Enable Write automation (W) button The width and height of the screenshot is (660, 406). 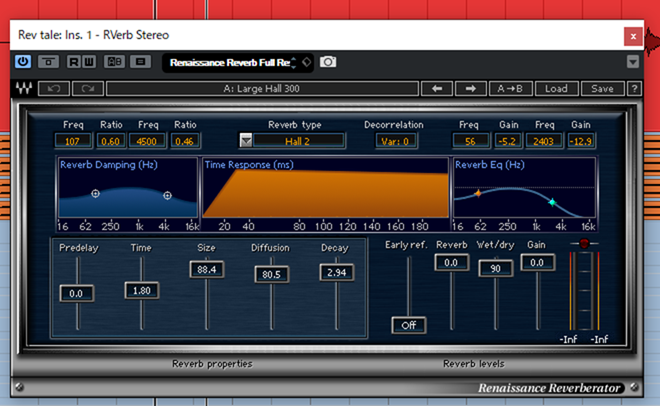click(x=88, y=62)
